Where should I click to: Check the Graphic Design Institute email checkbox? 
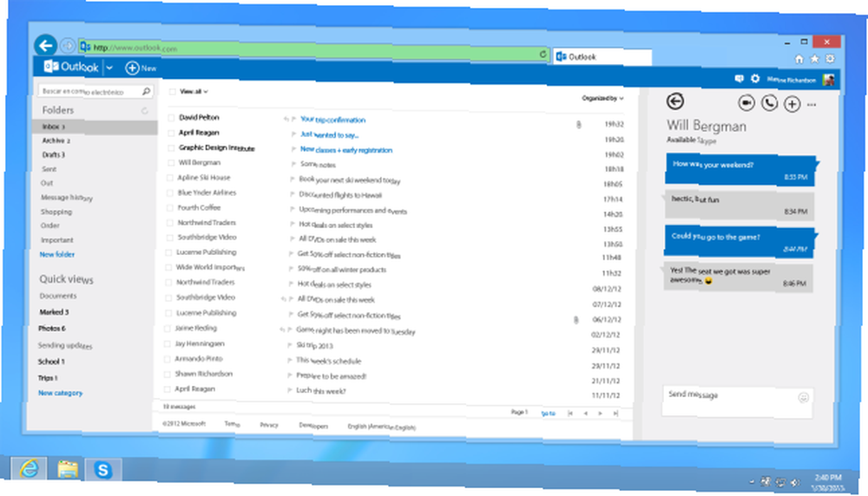[x=171, y=147]
